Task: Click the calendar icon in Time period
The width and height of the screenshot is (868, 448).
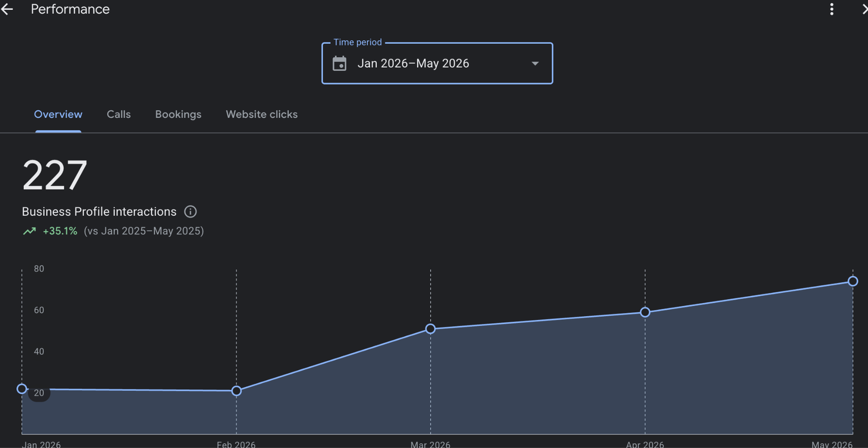Action: point(340,63)
